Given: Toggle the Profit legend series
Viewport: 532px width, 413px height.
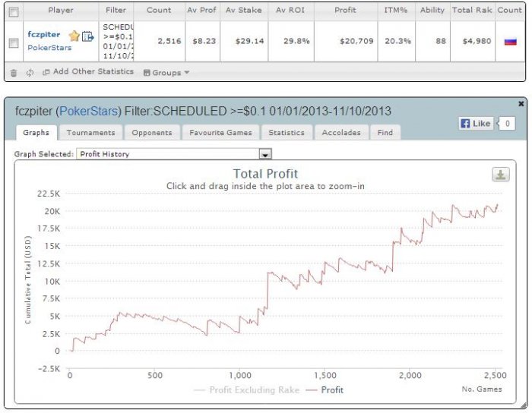Looking at the screenshot, I should pos(325,390).
